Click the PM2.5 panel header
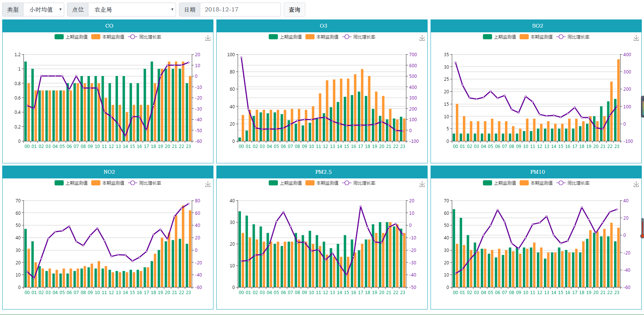This screenshot has width=644, height=315. pyautogui.click(x=322, y=172)
